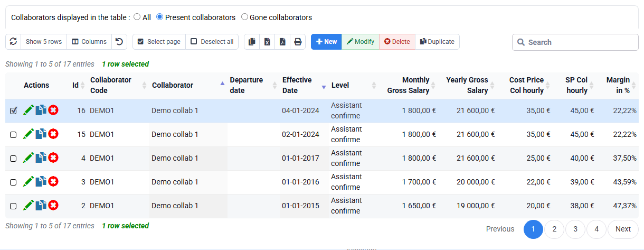
Task: Select Gone collaborators radio button
Action: point(244,17)
